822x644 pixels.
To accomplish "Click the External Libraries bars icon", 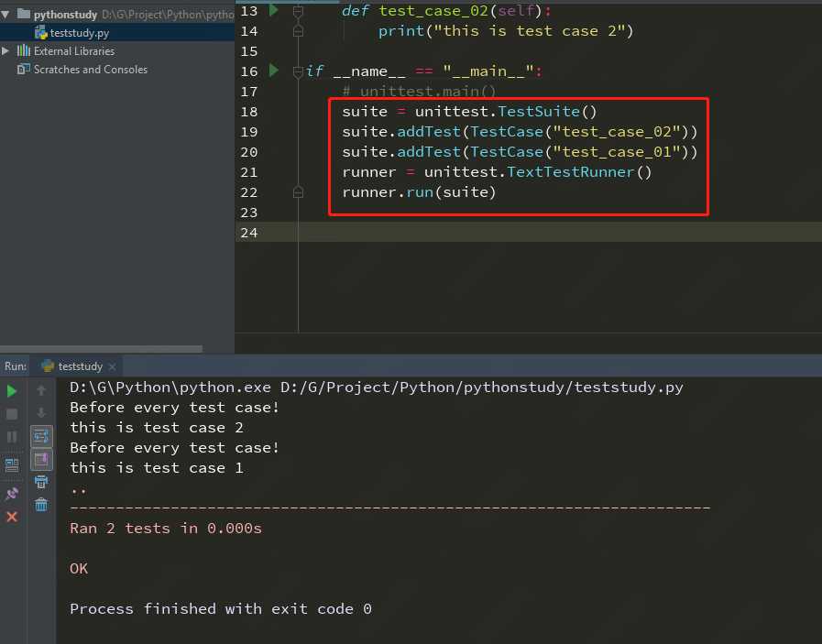I will [24, 50].
